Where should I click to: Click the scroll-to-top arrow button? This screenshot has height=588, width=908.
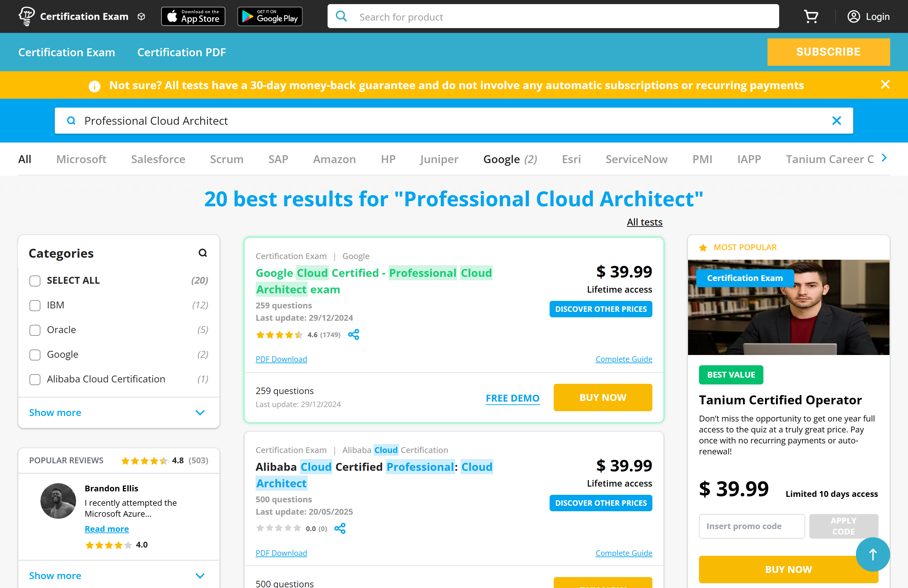872,554
